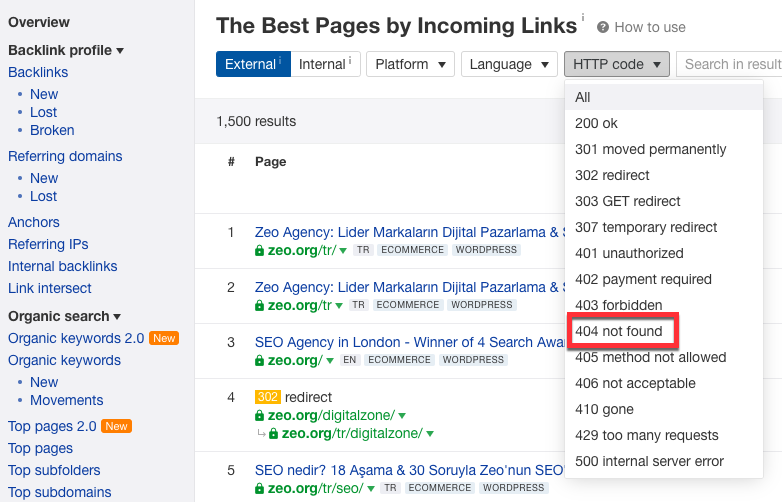Screen dimensions: 782x502
Task: Open Lost backlinks under Backlinks
Action: (x=43, y=112)
